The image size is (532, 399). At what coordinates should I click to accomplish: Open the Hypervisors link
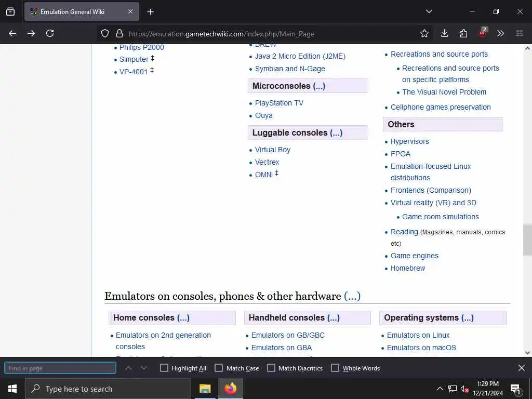(409, 141)
